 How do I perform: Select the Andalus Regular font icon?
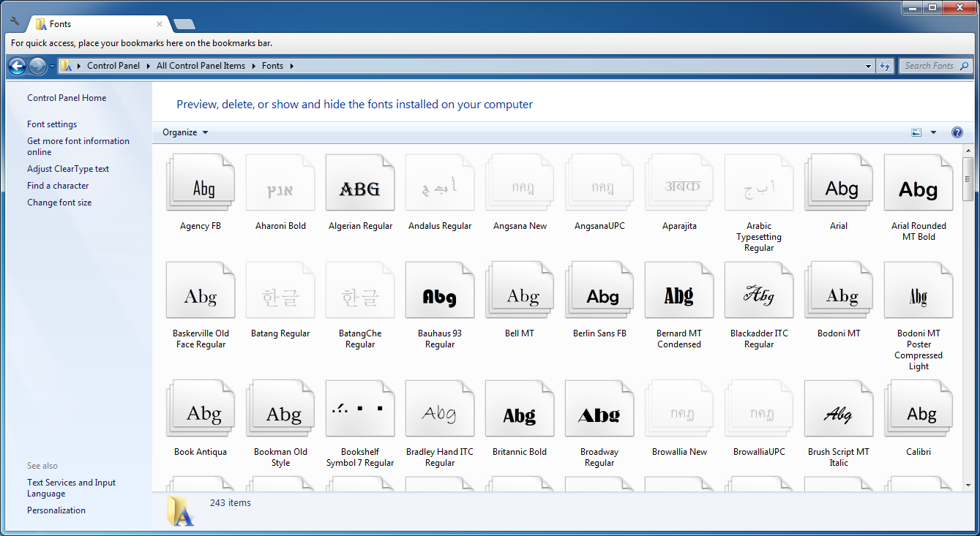pos(440,184)
